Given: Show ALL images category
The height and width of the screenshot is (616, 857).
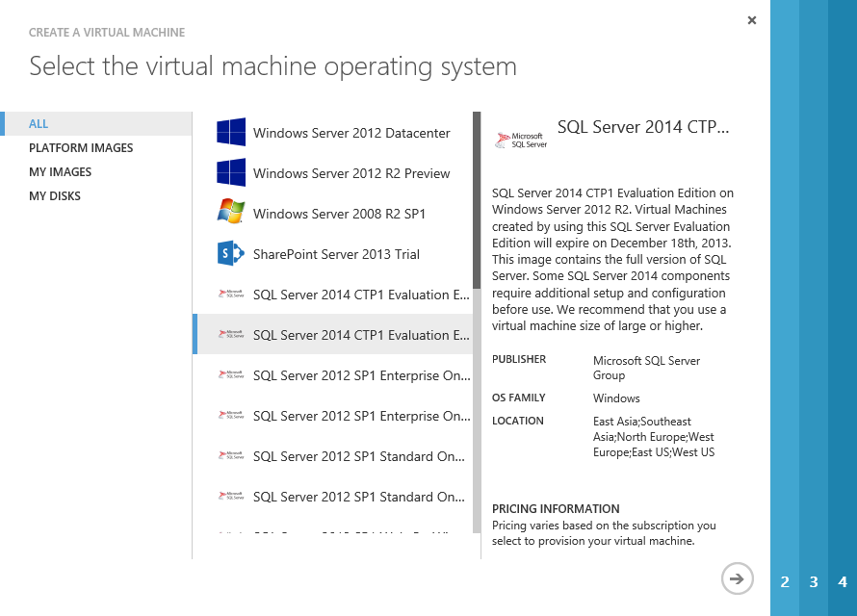Looking at the screenshot, I should [x=96, y=124].
